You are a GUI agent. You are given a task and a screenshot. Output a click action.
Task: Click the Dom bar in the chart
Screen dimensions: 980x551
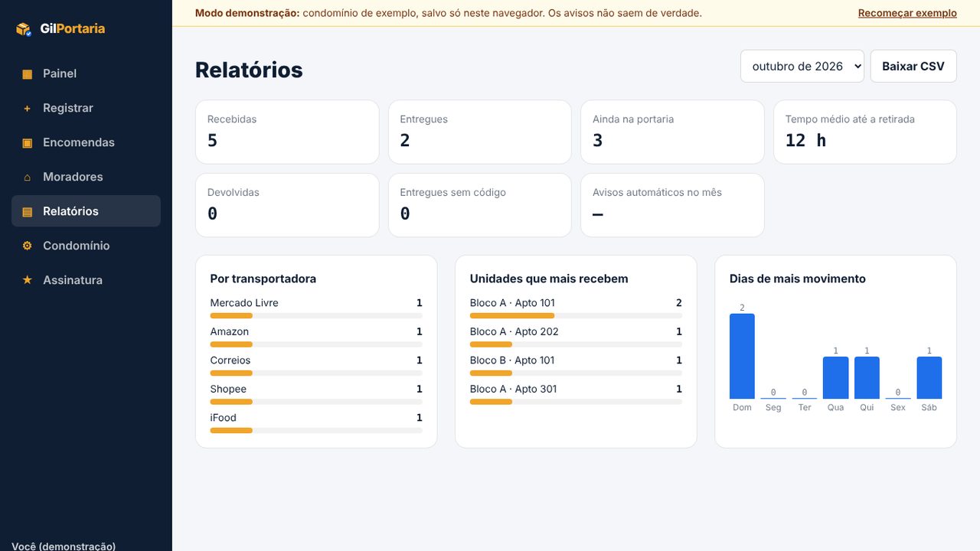coord(742,356)
